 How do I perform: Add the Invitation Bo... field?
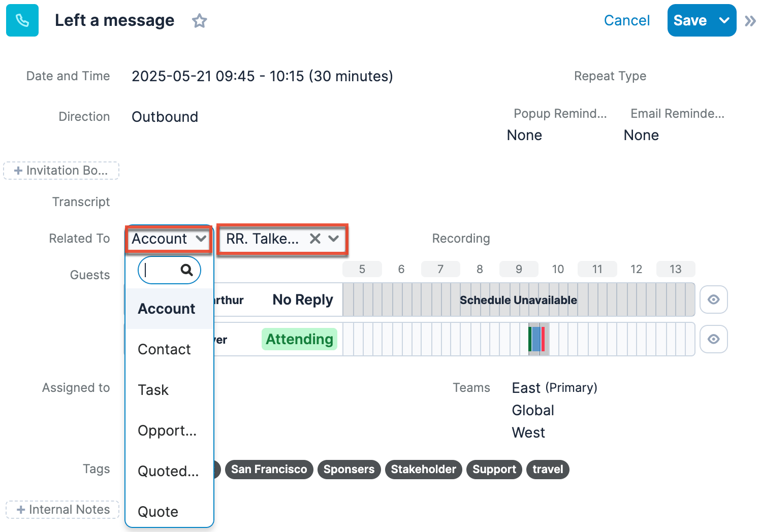pos(61,171)
